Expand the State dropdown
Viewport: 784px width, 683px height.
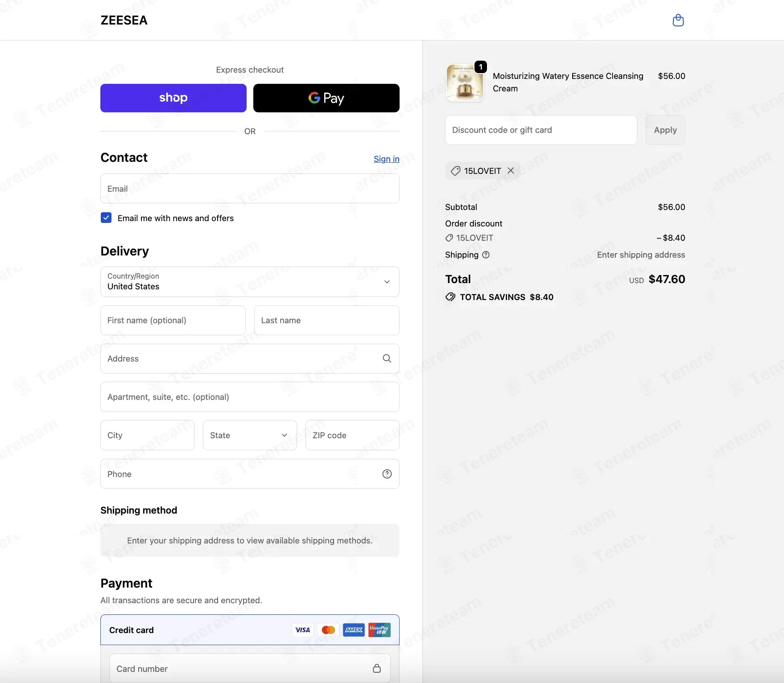click(250, 435)
